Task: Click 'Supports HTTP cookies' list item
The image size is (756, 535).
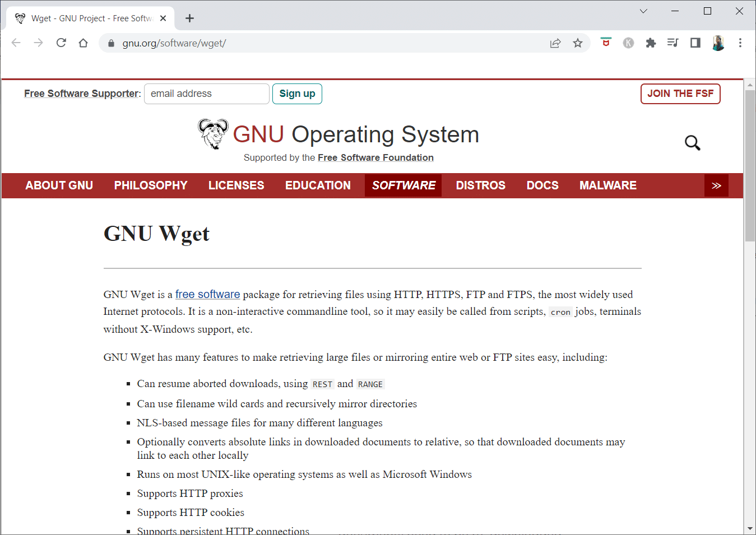Action: tap(191, 513)
